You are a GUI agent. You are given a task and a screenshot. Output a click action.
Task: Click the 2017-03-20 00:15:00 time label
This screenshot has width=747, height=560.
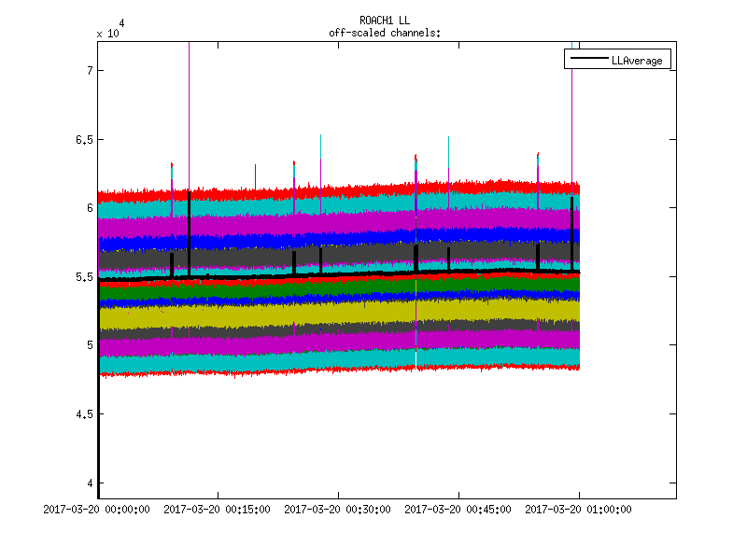pyautogui.click(x=218, y=510)
